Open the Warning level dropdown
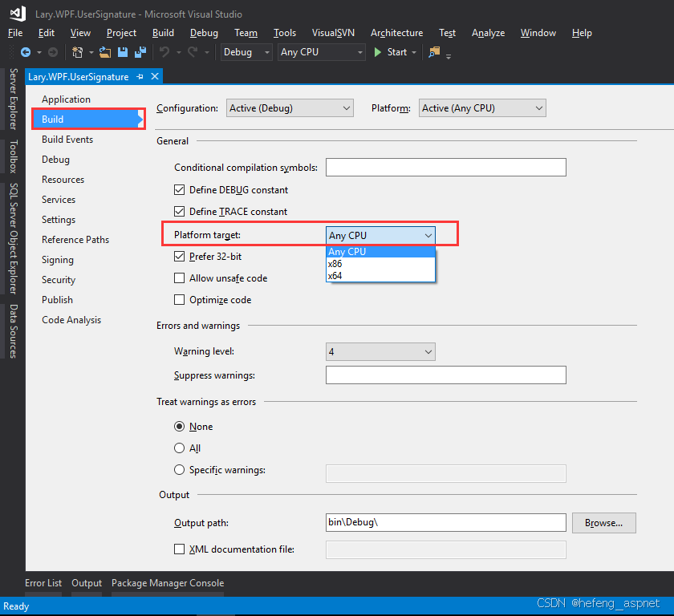Image resolution: width=674 pixels, height=616 pixels. pyautogui.click(x=380, y=352)
